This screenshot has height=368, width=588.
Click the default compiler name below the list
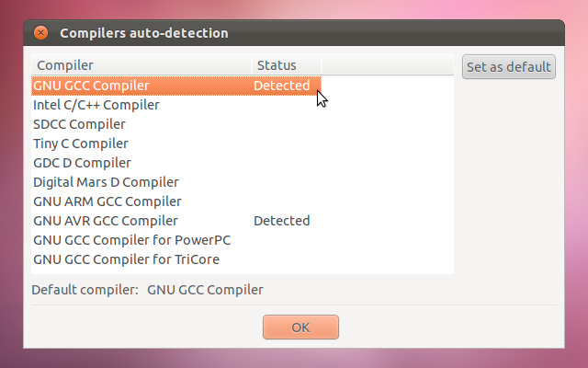[205, 290]
